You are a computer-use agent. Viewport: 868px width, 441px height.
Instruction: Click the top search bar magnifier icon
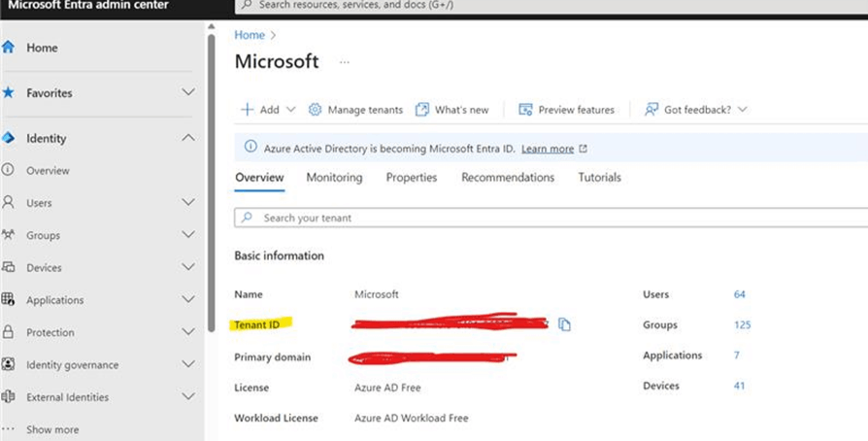(x=247, y=5)
